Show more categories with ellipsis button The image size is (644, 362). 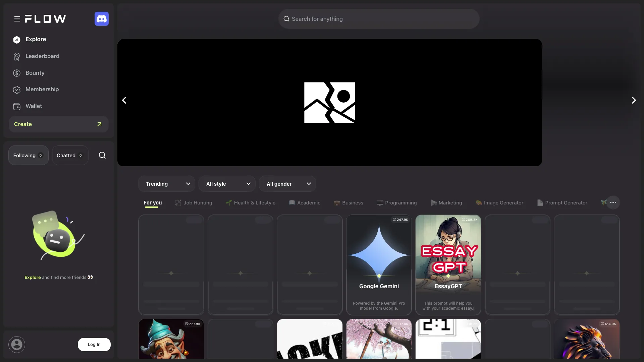613,202
